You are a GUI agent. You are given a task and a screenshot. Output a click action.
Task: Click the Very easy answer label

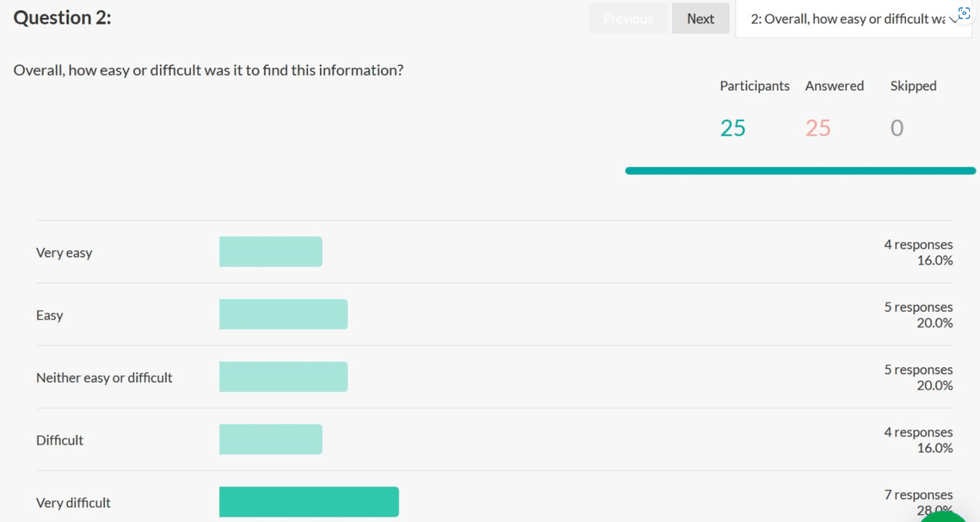[x=64, y=252]
